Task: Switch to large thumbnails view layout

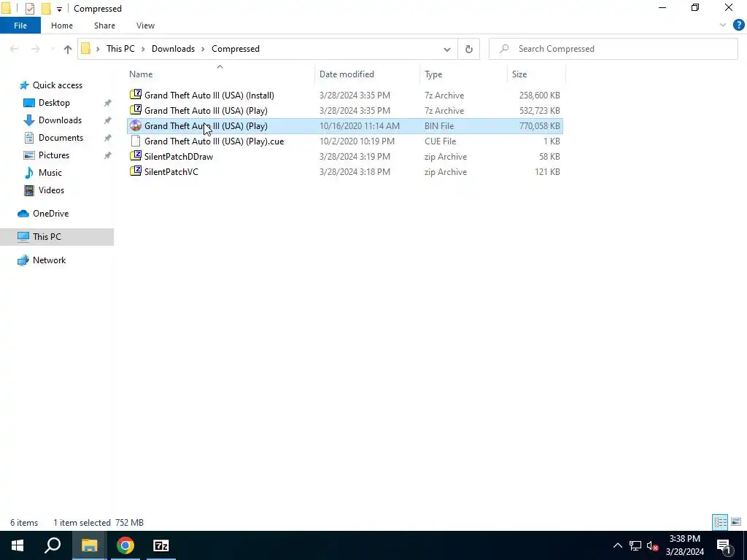Action: (x=736, y=522)
